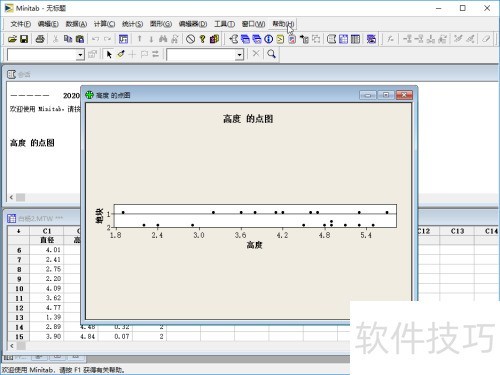Screen dimensions: 500x375
Task: Show the Worksheets folder icon
Action: coord(245,39)
